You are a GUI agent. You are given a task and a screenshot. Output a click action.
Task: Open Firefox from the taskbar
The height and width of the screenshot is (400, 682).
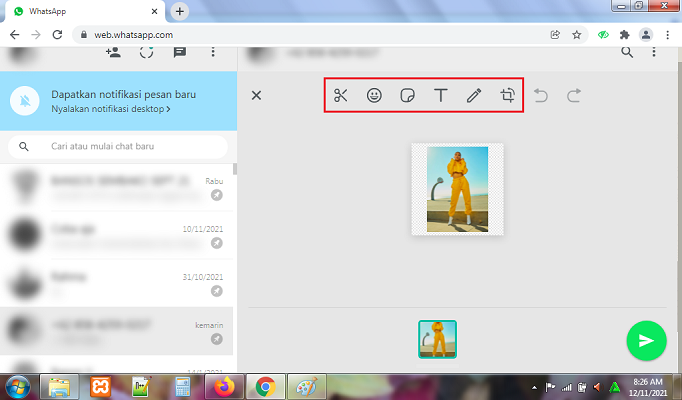(224, 387)
